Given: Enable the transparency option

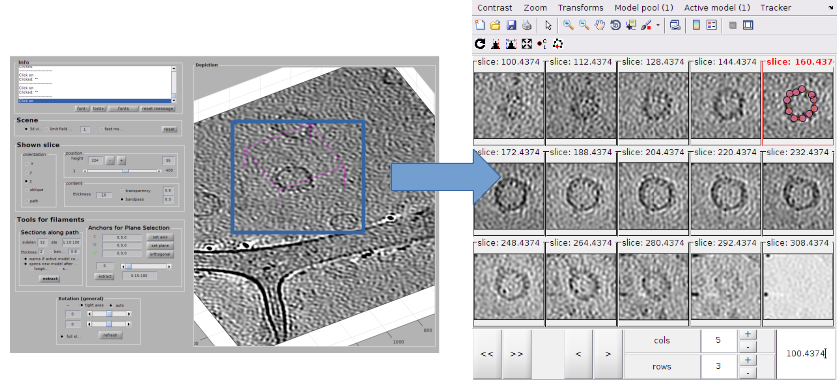Looking at the screenshot, I should 123,190.
